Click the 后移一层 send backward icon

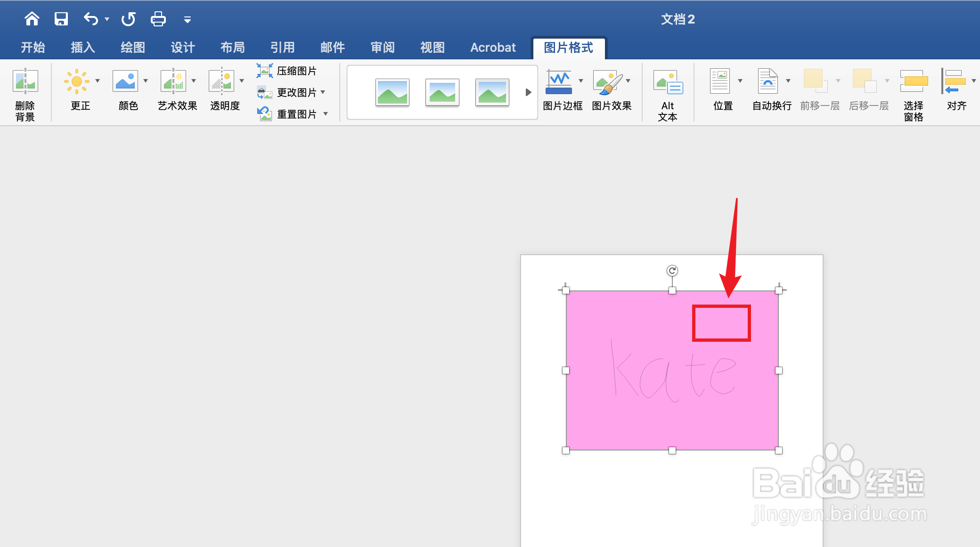click(x=865, y=80)
